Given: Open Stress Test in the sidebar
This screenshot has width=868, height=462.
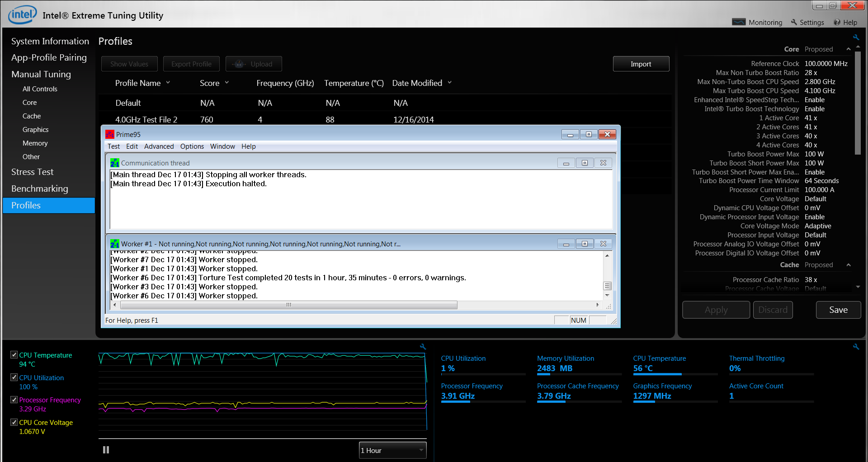Looking at the screenshot, I should click(x=32, y=172).
